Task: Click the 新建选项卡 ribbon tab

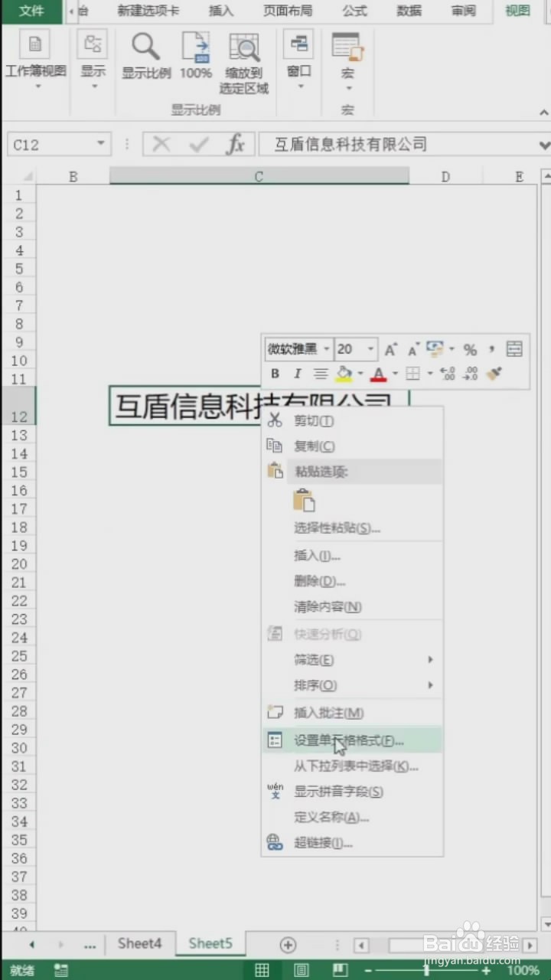Action: tap(148, 11)
